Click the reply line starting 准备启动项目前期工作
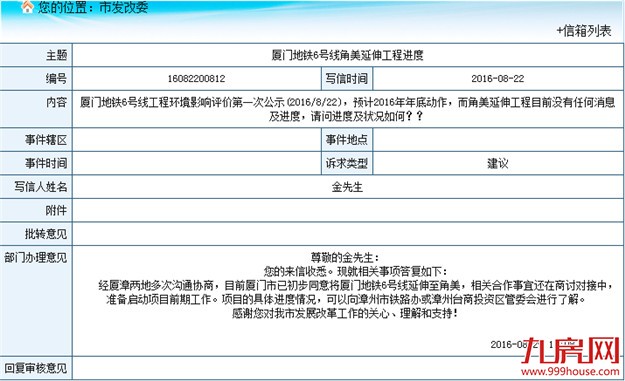This screenshot has height=381, width=625. [346, 299]
